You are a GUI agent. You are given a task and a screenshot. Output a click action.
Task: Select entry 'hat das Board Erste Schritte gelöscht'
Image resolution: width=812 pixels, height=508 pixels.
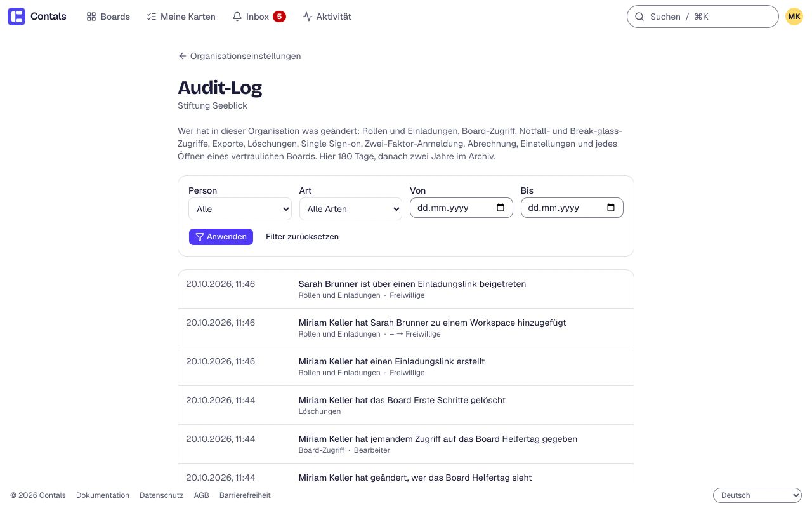coord(406,405)
